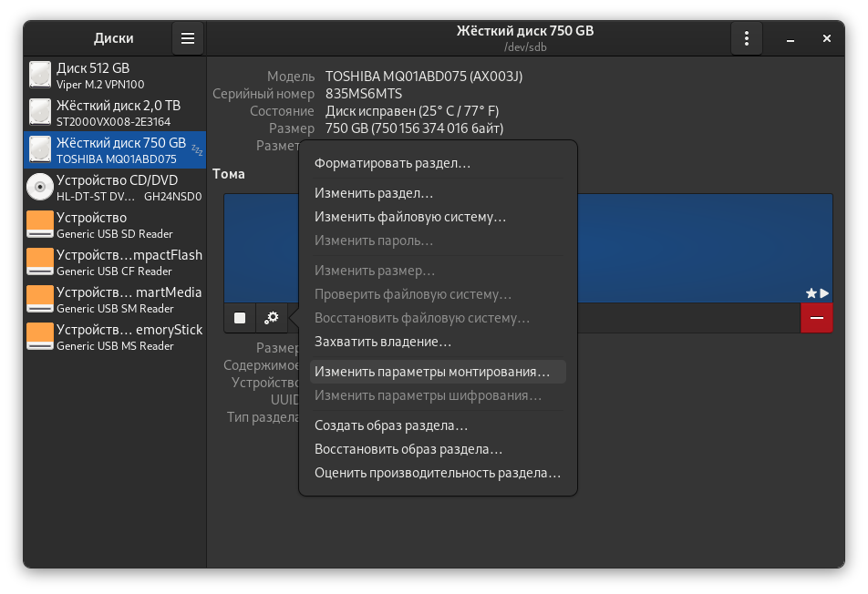Choose Восстановить образ раздела… entry
Screen dimensions: 868x594
click(438, 450)
